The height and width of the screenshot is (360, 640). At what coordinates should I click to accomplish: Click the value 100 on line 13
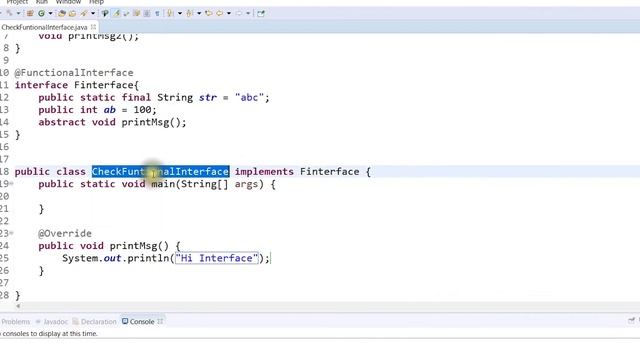pos(142,110)
